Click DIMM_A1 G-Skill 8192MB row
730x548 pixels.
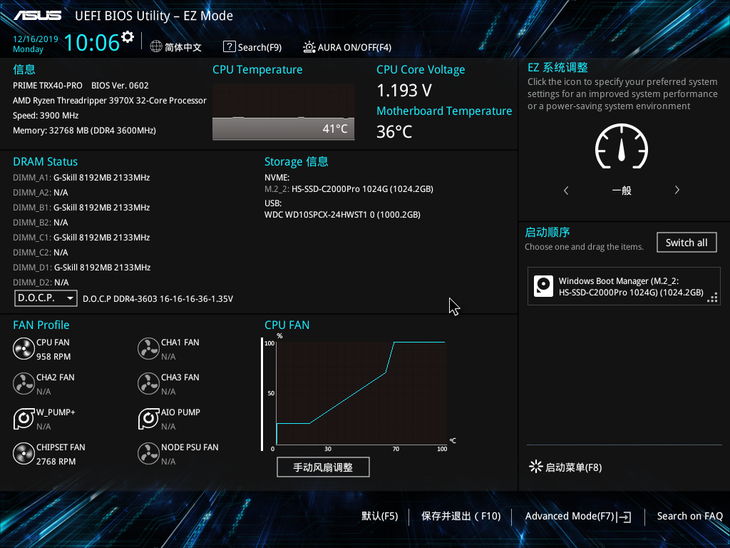[x=81, y=177]
